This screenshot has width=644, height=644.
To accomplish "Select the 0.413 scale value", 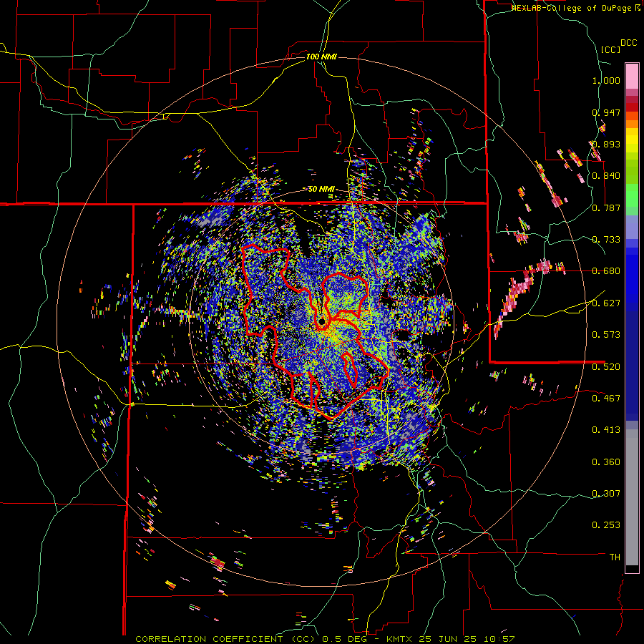I will tap(606, 430).
